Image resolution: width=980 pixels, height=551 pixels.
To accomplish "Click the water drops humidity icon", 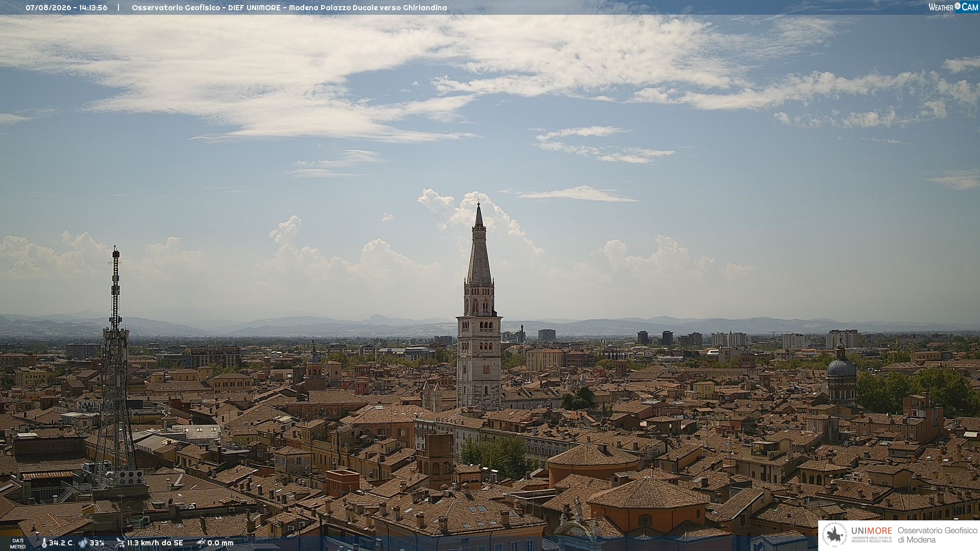I will [83, 543].
